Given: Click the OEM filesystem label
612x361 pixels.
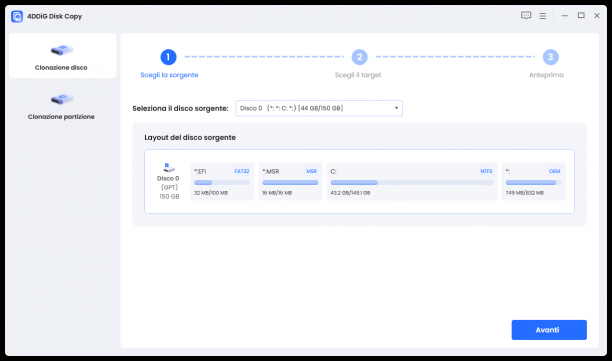Looking at the screenshot, I should (x=555, y=171).
